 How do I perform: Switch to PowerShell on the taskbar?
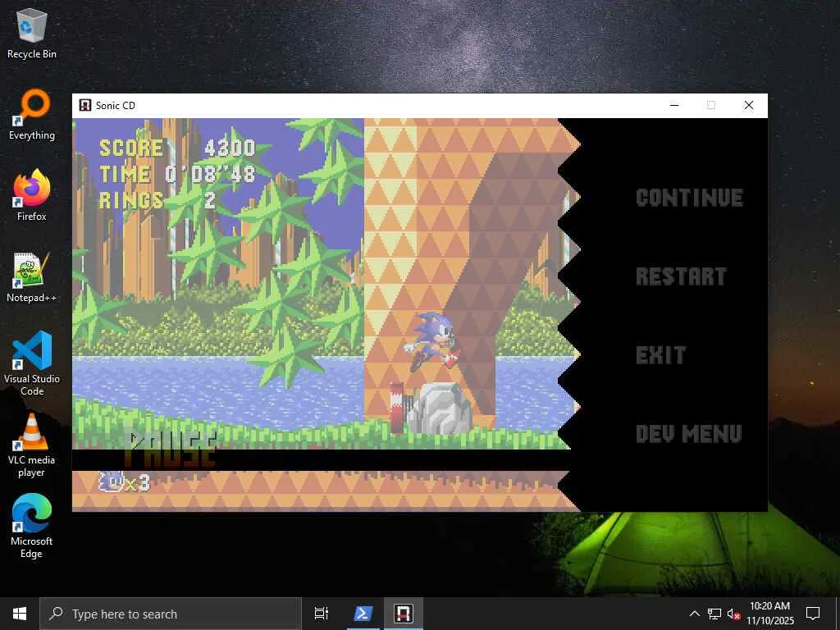click(x=363, y=614)
